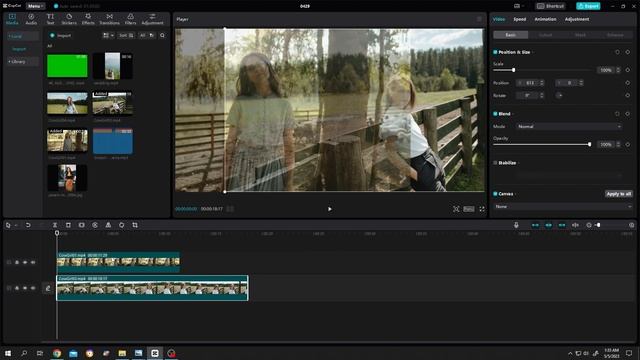Click the player fullscreen icon
Viewport: 640px width, 360px height.
pos(482,209)
